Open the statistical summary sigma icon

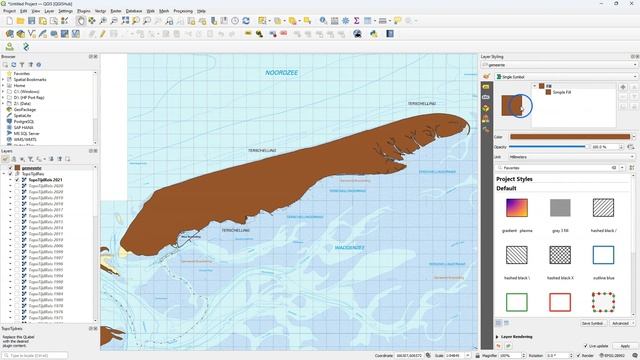[356, 21]
